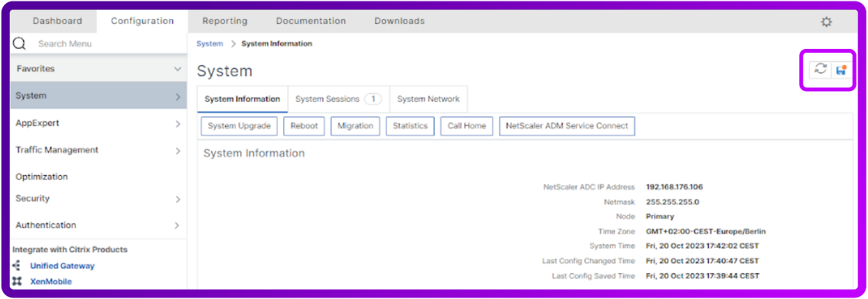Expand the Security menu arrow
The width and height of the screenshot is (868, 299).
click(178, 199)
